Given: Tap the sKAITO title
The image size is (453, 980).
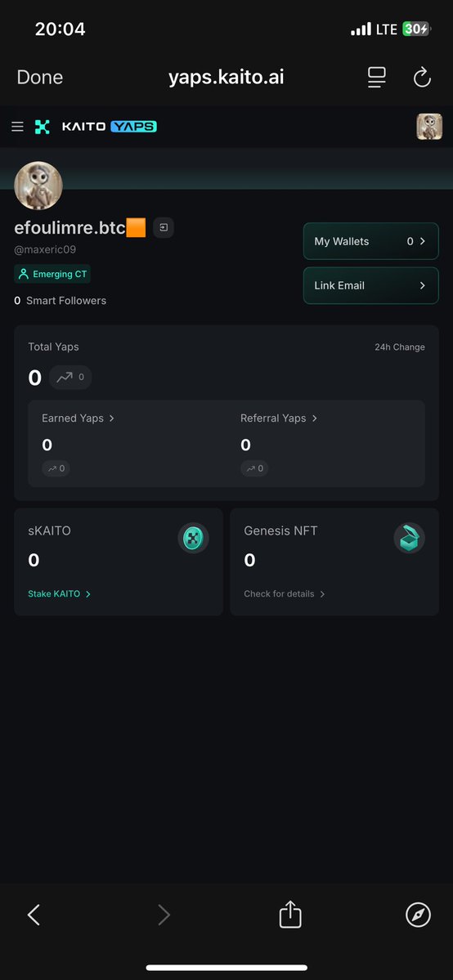Looking at the screenshot, I should click(x=49, y=531).
